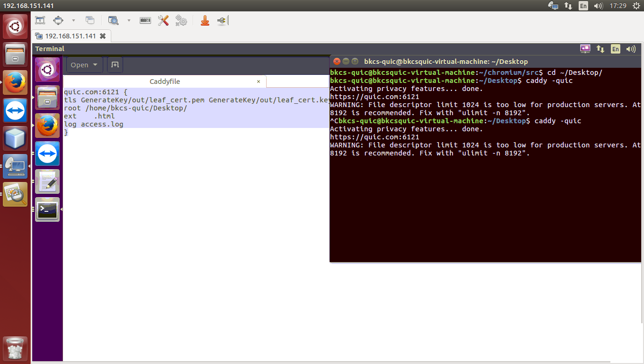Take a screenshot of the remote desktop
This screenshot has height=364, width=644.
(x=40, y=20)
